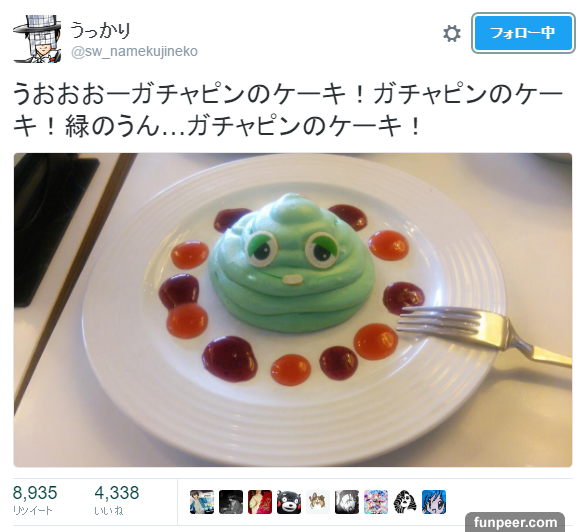Open the blue-haired anime girl avatar
Image resolution: width=585 pixels, height=532 pixels.
(x=434, y=502)
